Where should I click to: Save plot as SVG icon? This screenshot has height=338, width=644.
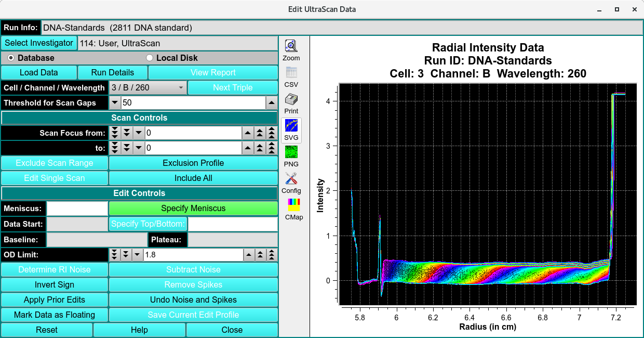[291, 126]
